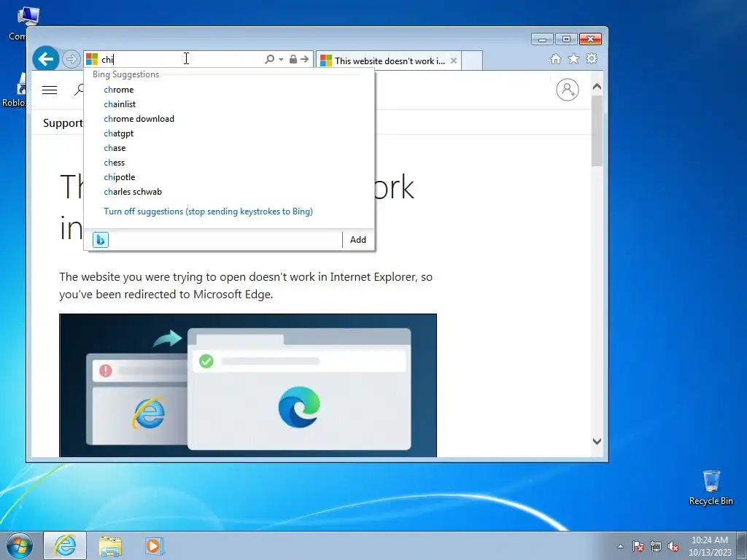Click the Edge redirect illustration image
Screen dimensions: 747x560
pos(248,385)
